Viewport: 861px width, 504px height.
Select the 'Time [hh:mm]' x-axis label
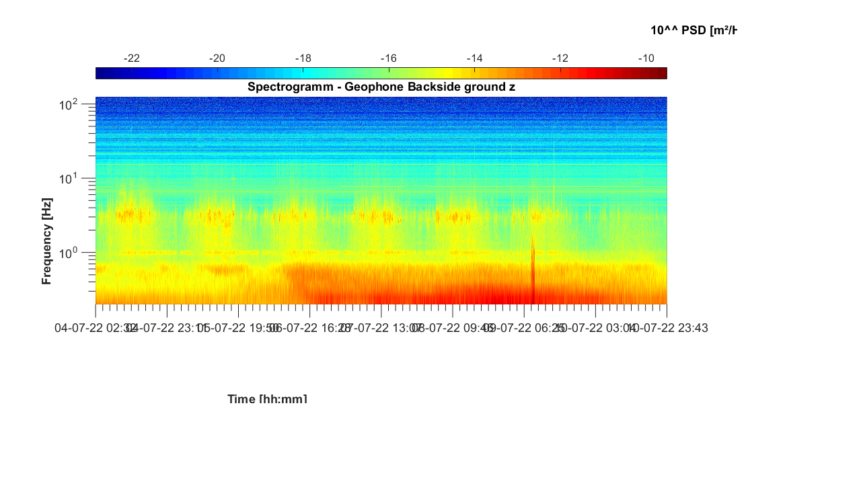tap(267, 399)
